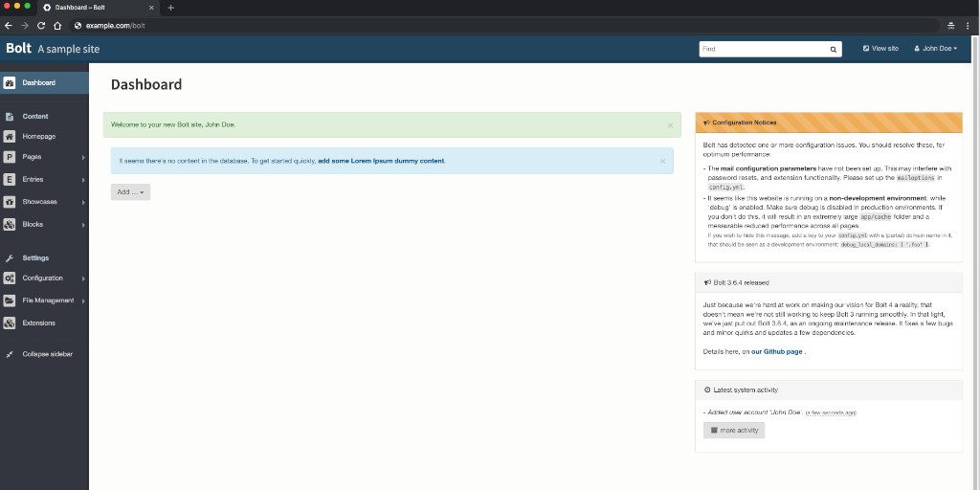
Task: Click the browser back arrow
Action: (8, 26)
